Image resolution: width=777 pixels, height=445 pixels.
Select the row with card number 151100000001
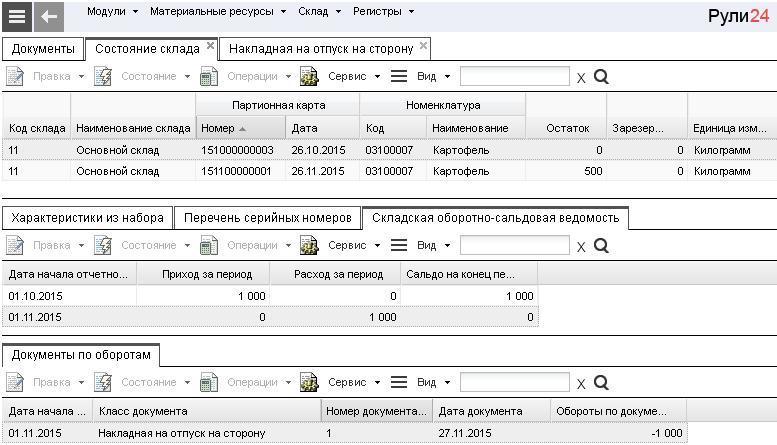(389, 171)
